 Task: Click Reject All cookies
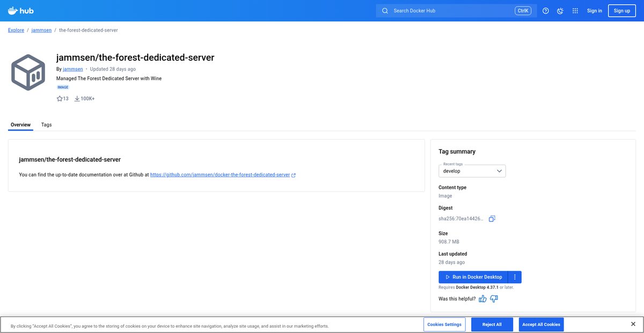point(492,324)
